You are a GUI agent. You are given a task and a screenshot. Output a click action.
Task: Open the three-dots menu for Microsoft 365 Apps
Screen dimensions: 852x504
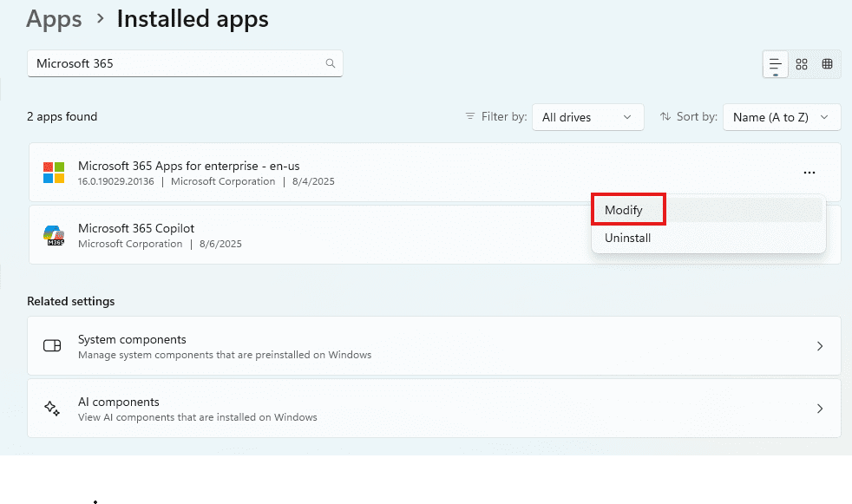809,173
